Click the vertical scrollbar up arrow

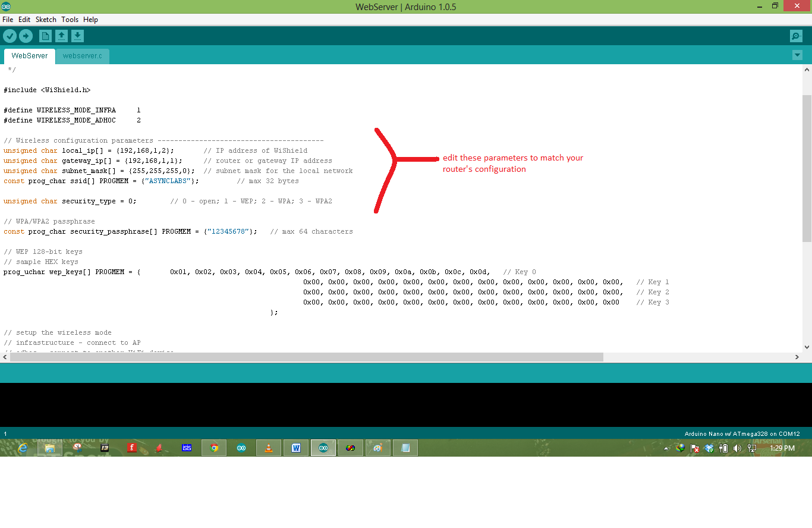[x=807, y=70]
